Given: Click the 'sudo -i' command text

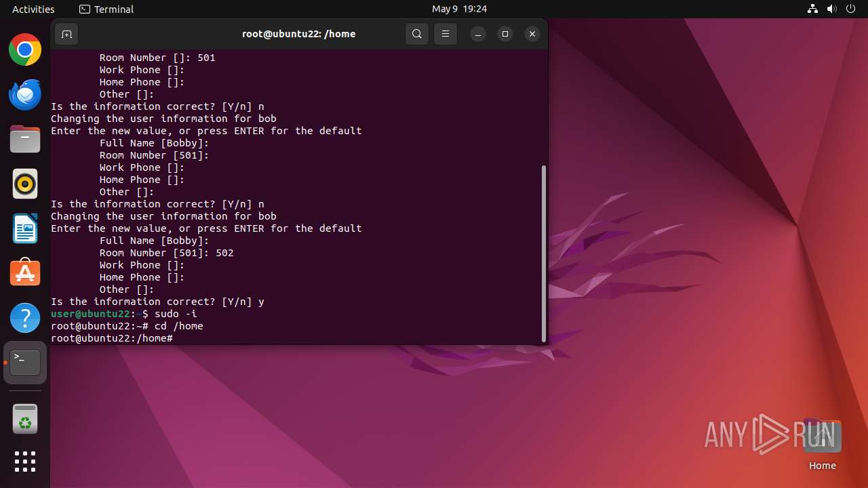Looking at the screenshot, I should coord(176,314).
